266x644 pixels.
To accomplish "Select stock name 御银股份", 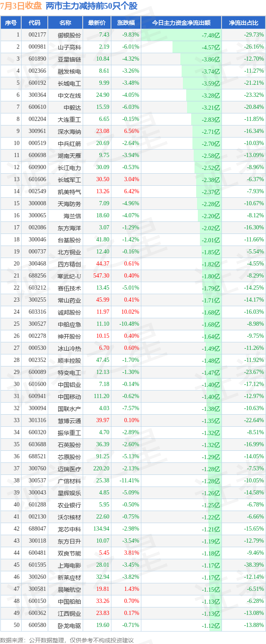I will [69, 35].
